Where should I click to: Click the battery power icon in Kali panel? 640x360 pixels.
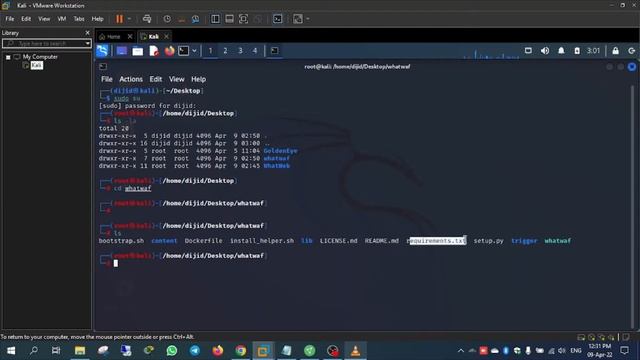(577, 51)
